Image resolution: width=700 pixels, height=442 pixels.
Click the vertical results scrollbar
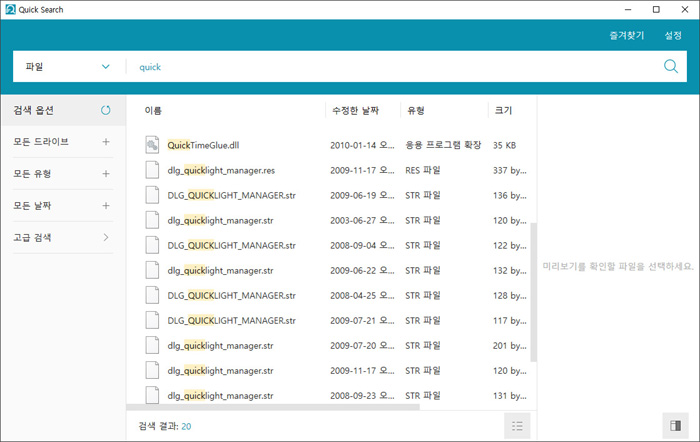(533, 292)
